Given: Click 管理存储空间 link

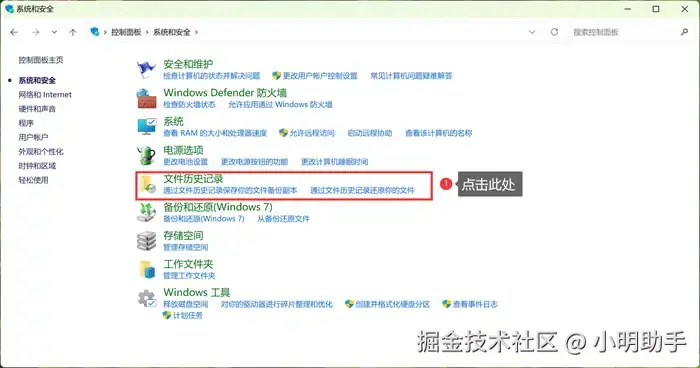Looking at the screenshot, I should pos(186,247).
